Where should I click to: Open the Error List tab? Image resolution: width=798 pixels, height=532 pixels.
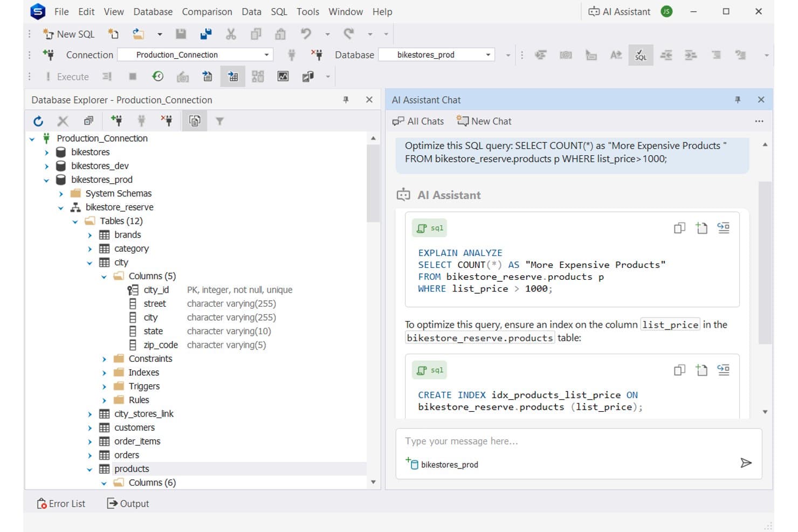pyautogui.click(x=61, y=503)
